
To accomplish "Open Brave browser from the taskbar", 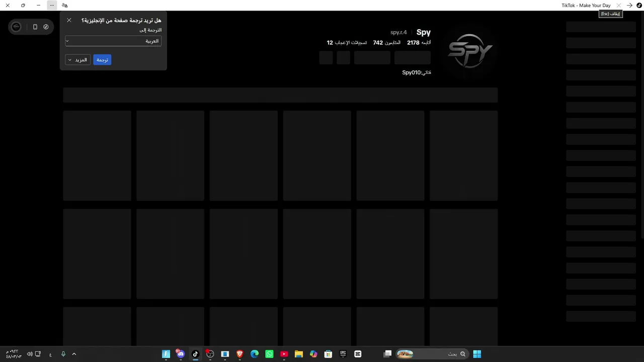I will 240,354.
